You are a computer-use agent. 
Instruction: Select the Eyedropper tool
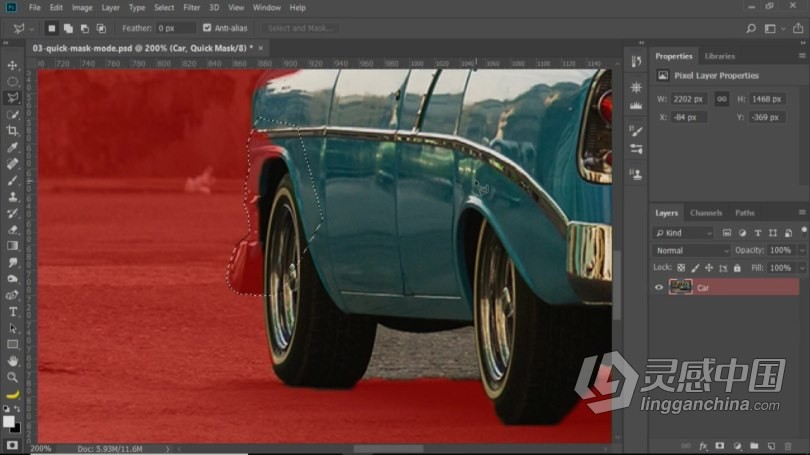(12, 148)
